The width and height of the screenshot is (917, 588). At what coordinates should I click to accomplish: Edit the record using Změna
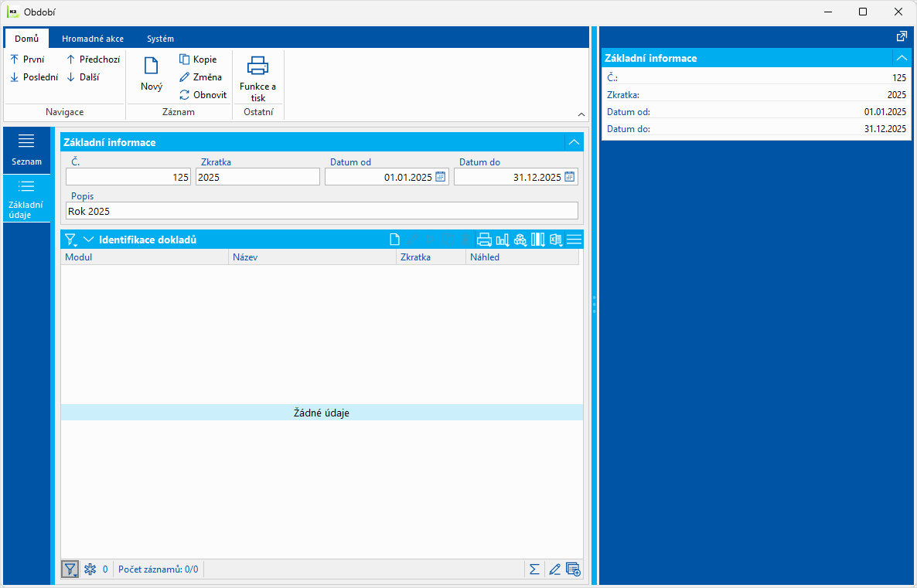coord(200,77)
